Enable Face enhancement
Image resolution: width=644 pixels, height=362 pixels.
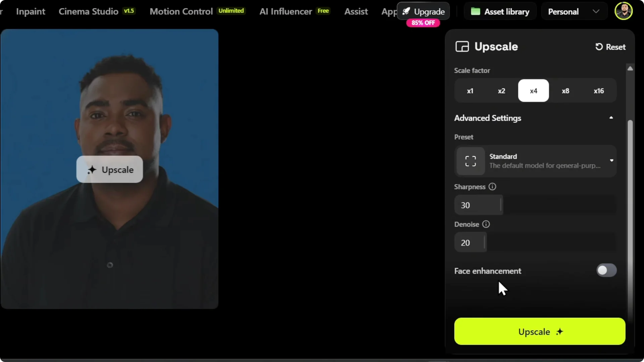pos(606,270)
